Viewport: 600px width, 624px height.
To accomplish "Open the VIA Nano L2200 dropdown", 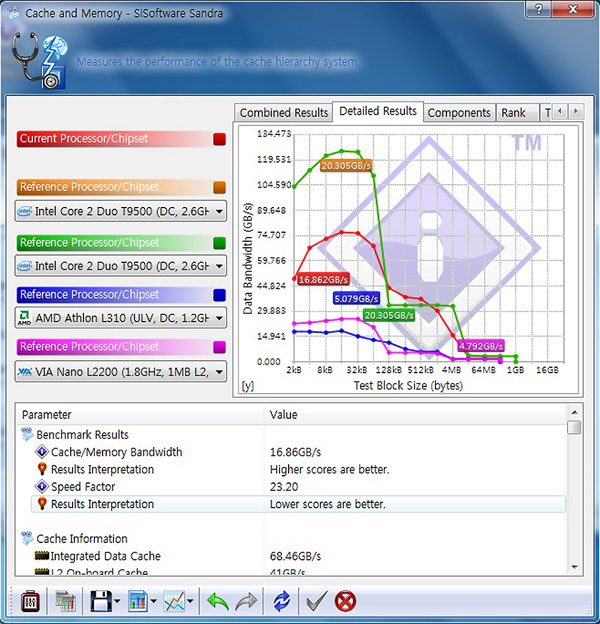I will click(121, 372).
